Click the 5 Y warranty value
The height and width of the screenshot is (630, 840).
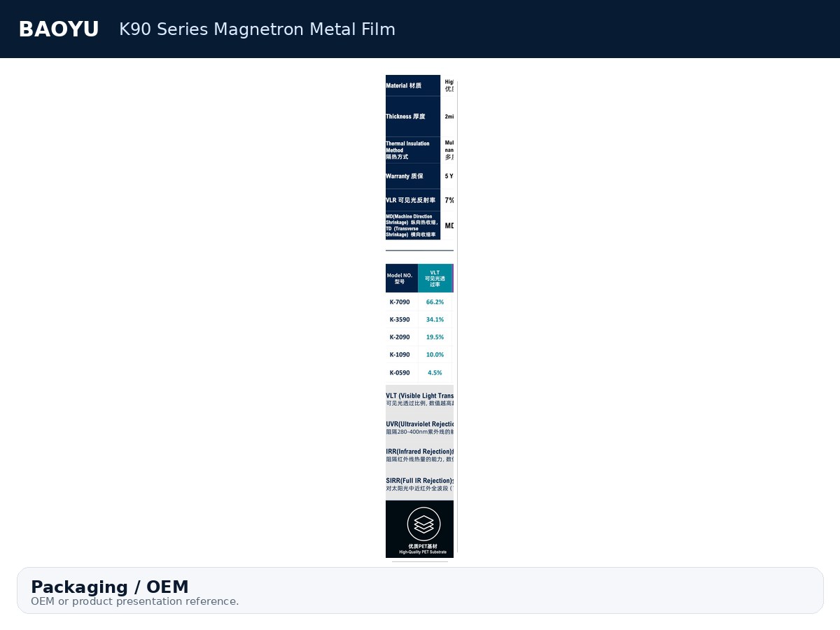(449, 176)
